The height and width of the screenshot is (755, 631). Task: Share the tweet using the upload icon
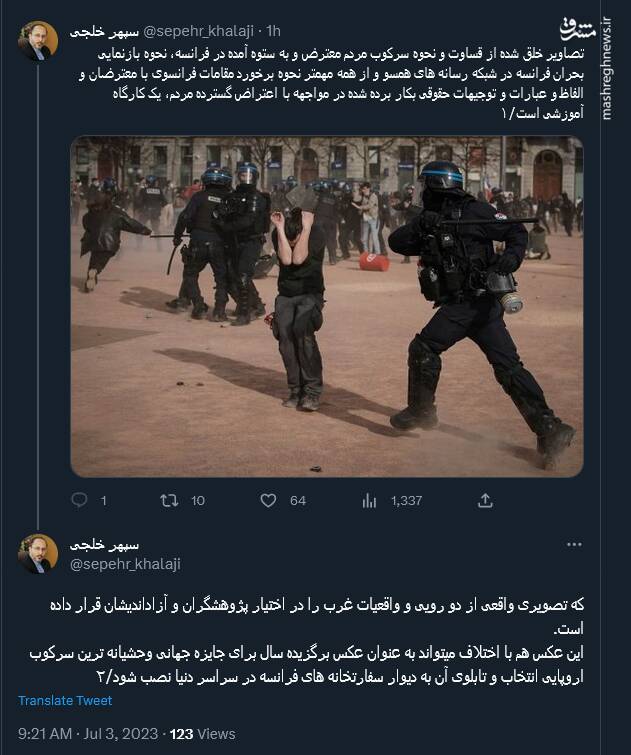485,501
